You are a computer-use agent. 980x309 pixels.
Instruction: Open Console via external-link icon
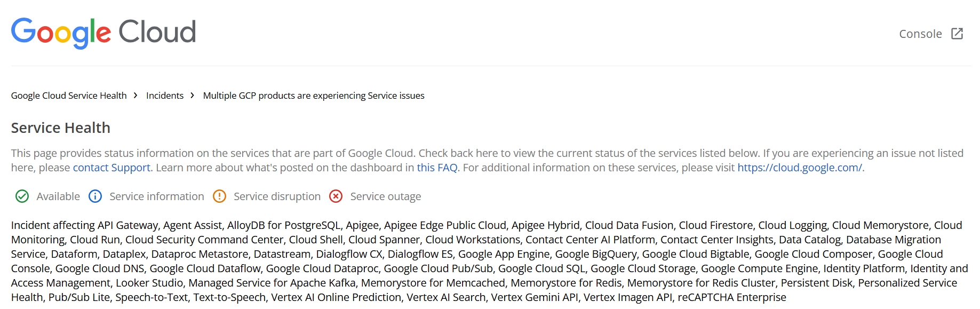pyautogui.click(x=957, y=34)
